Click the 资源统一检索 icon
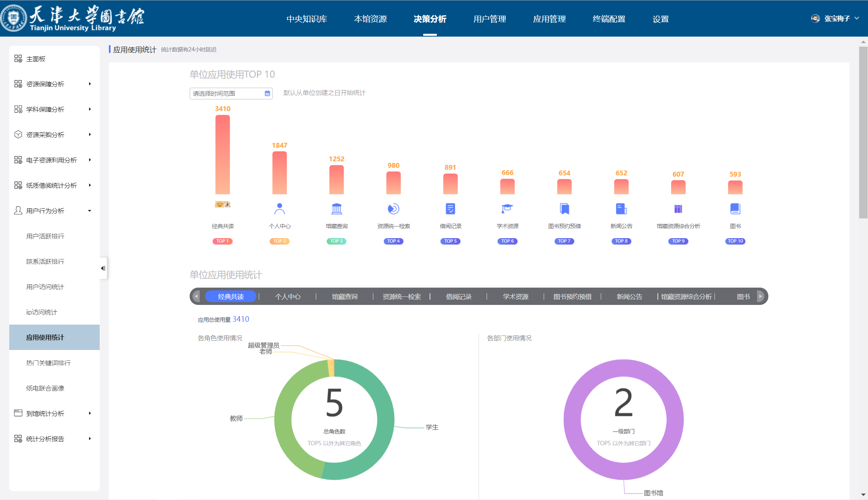868x500 pixels. coord(393,209)
